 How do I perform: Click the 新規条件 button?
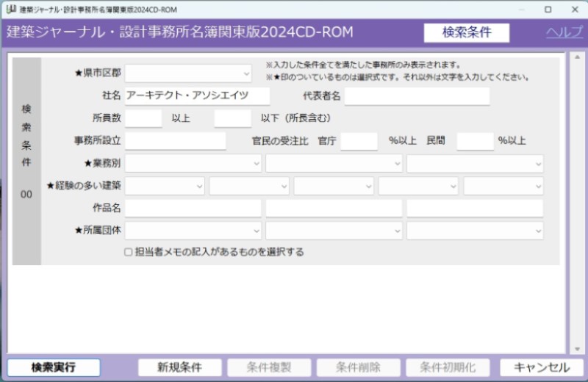(x=179, y=367)
